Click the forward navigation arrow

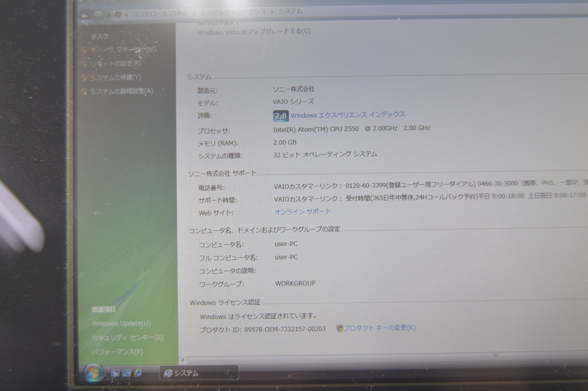coord(98,15)
